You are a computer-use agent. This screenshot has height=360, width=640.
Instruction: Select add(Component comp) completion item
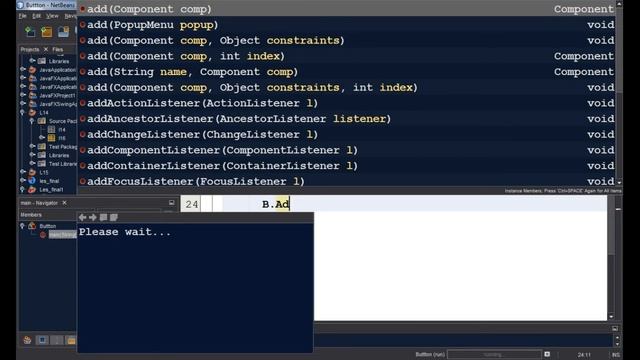[347, 9]
